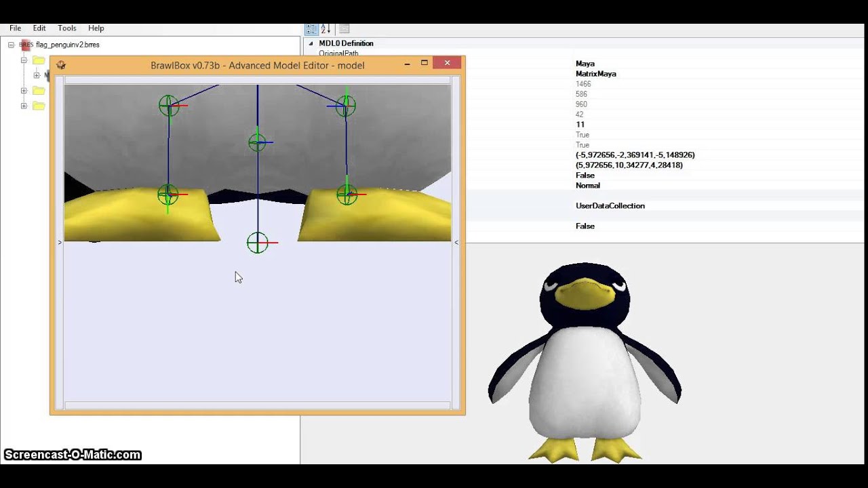Select the upper right bone gizmo
Image resolution: width=868 pixels, height=488 pixels.
(345, 106)
